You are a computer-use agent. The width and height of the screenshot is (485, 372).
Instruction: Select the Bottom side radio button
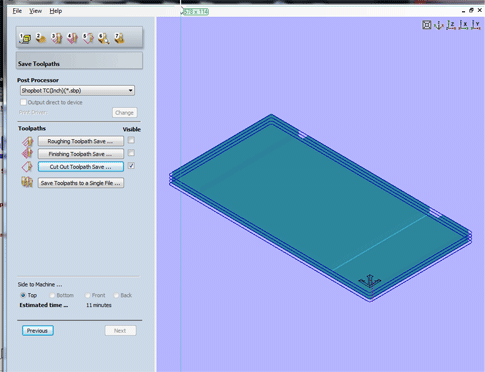[x=52, y=295]
